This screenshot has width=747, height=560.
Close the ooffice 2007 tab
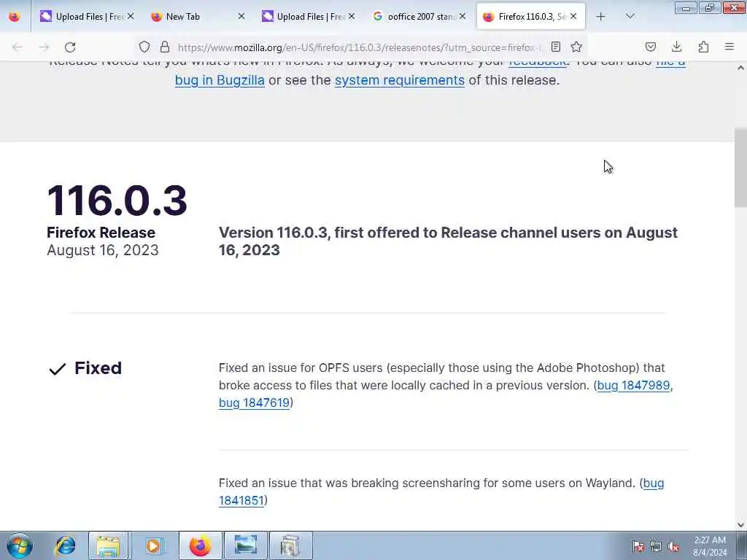tap(462, 16)
